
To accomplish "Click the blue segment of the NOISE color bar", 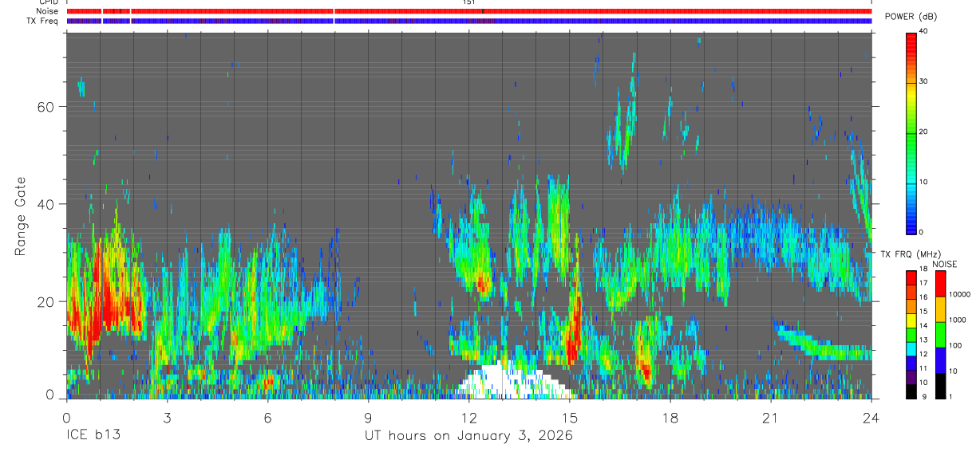I will [940, 360].
